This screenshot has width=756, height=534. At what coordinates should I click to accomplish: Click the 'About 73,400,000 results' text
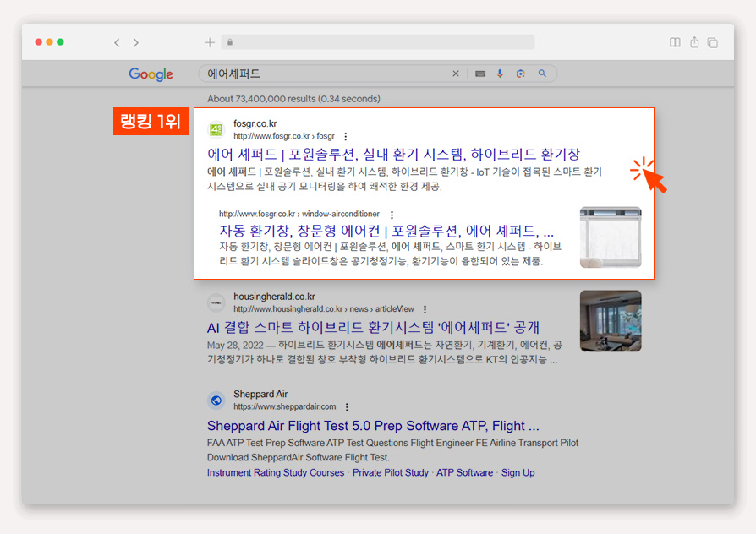[293, 99]
